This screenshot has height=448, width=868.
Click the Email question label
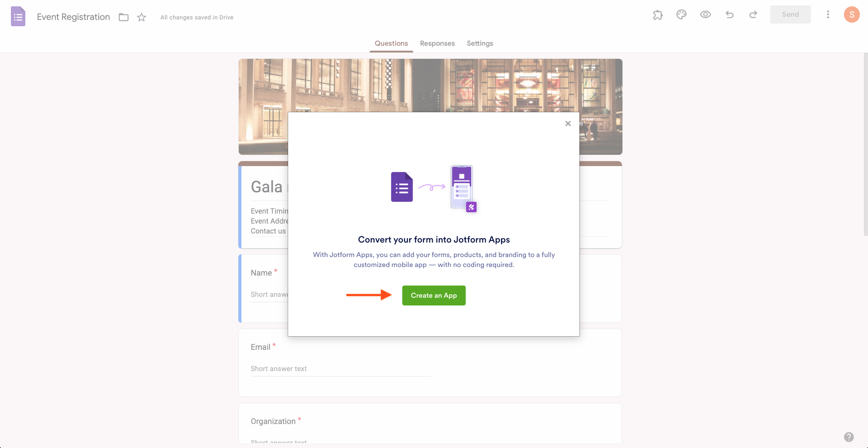[x=260, y=347]
